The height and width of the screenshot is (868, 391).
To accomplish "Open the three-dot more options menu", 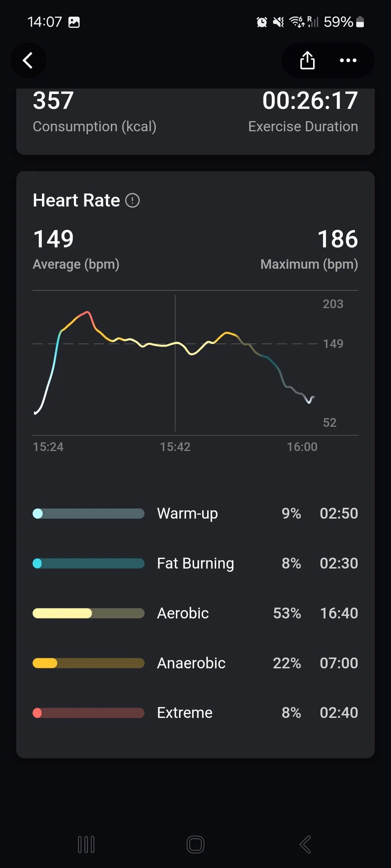I will coord(348,60).
